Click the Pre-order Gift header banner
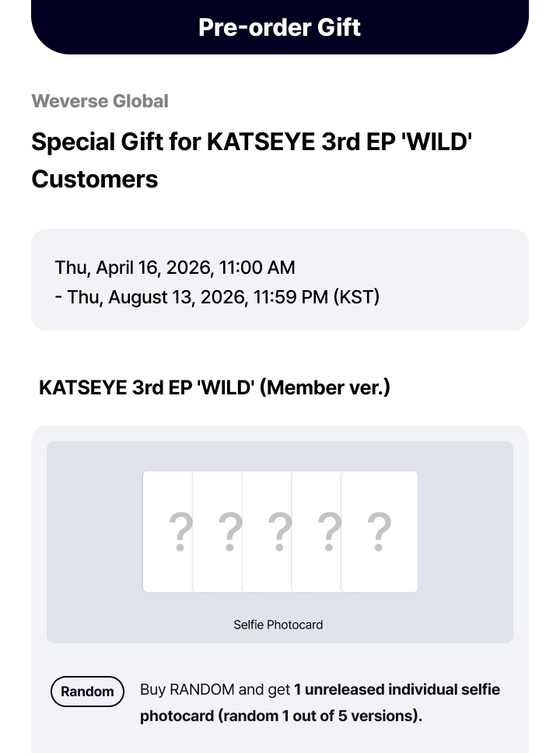 click(279, 27)
